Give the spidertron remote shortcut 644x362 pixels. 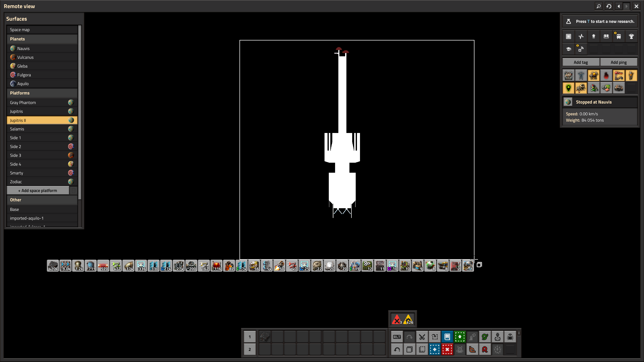(510, 337)
